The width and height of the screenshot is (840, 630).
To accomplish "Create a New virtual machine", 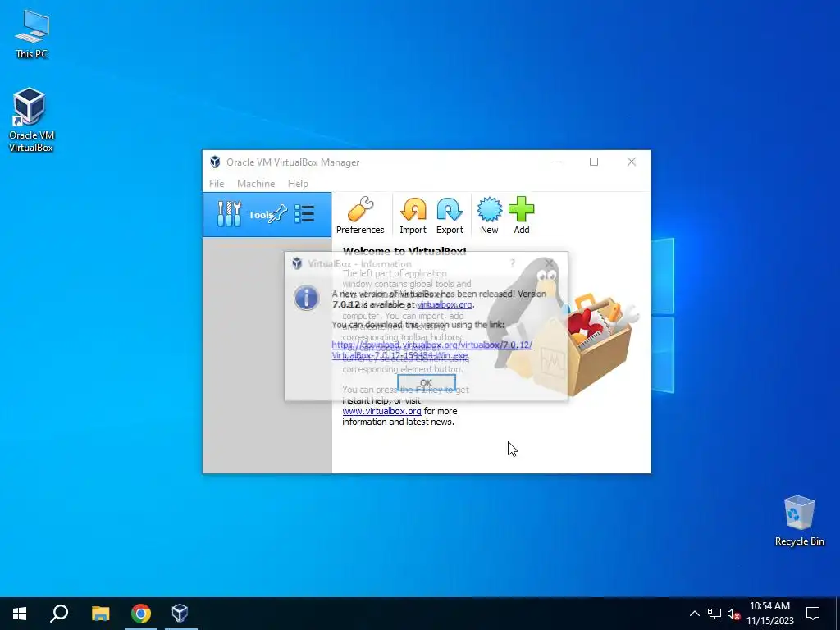I will click(489, 215).
